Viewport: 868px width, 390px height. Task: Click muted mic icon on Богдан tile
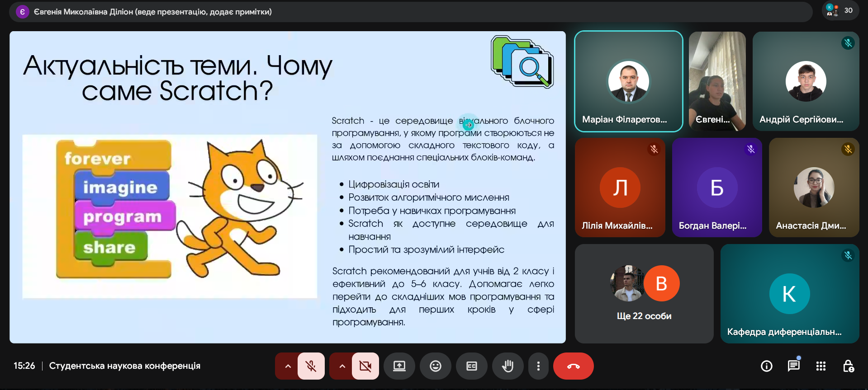coord(751,149)
